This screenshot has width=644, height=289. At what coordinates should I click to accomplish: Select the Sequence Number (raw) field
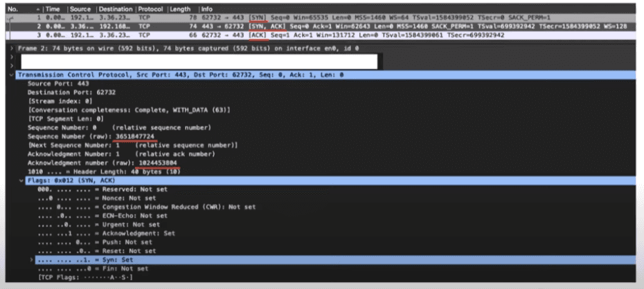[91, 136]
